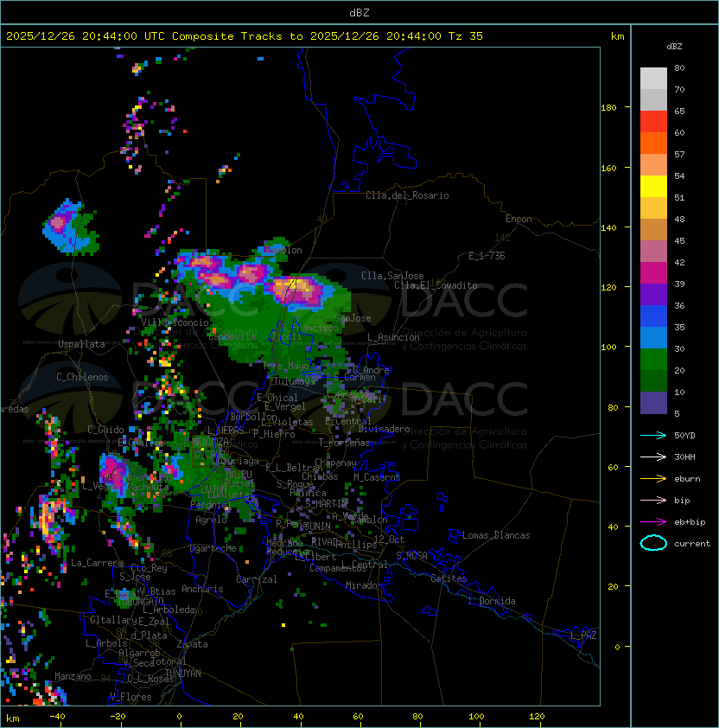Click the '-40' tick on horizontal km axis
The image size is (719, 728).
[57, 717]
